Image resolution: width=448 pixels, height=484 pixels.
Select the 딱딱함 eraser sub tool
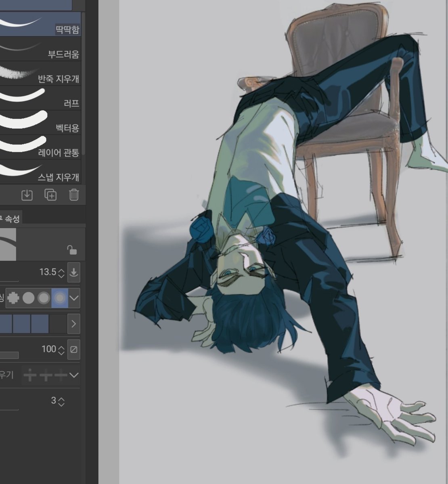pos(40,24)
